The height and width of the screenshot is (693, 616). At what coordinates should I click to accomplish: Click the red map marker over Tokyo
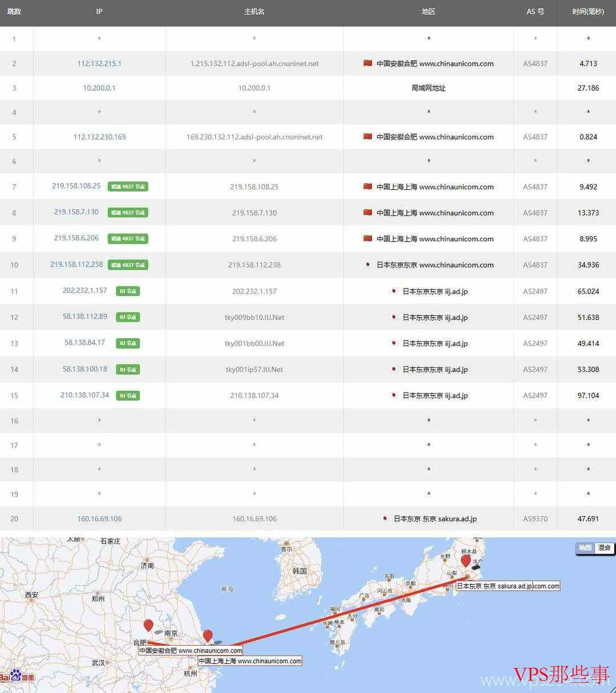466,561
